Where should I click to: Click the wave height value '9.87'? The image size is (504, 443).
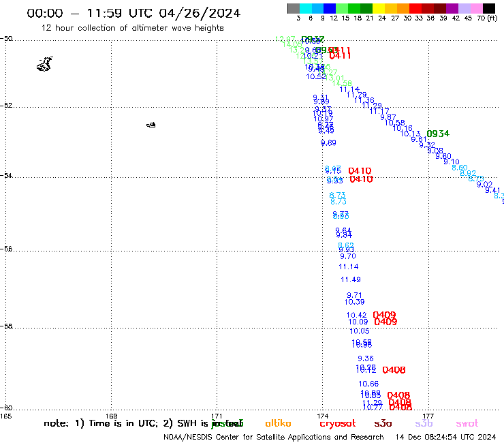[388, 117]
